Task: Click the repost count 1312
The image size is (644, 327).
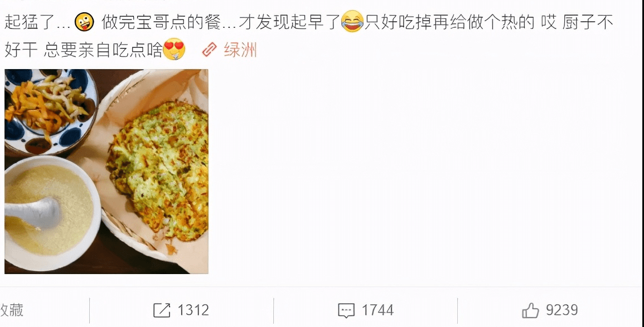Action: click(193, 310)
